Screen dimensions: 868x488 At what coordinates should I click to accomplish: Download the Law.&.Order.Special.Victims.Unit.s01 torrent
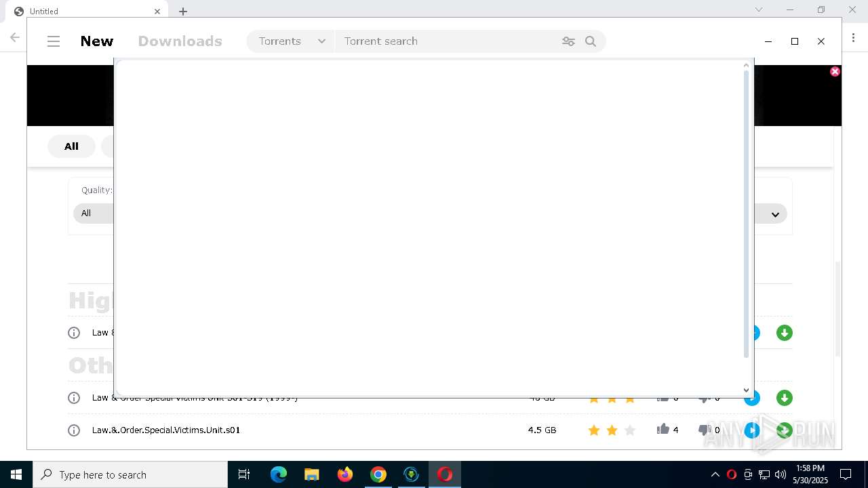click(x=784, y=430)
